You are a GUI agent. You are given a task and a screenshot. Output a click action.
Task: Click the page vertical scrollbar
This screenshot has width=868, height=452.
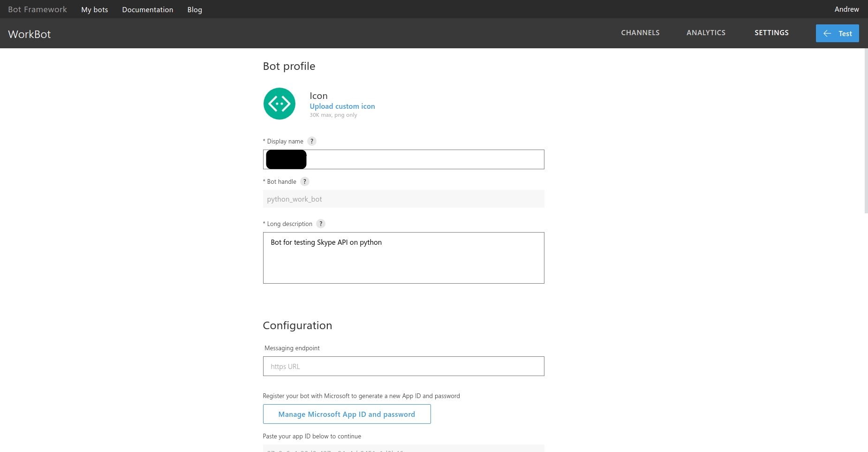[866, 131]
